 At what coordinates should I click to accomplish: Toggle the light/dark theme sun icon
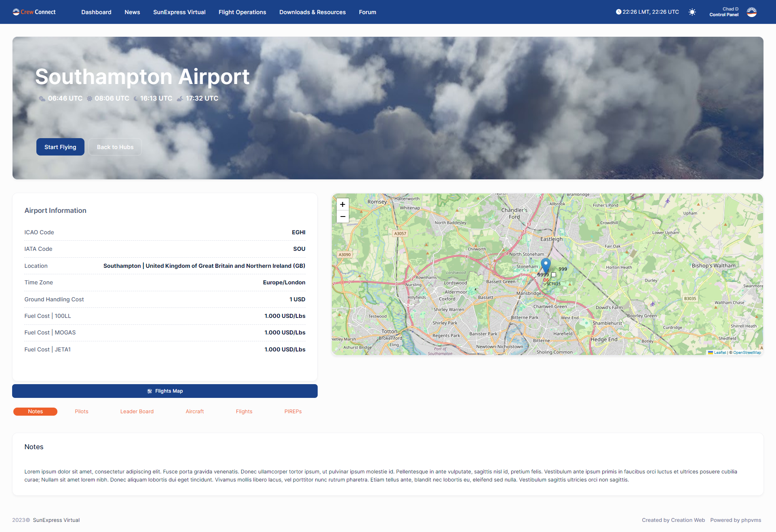pos(692,12)
